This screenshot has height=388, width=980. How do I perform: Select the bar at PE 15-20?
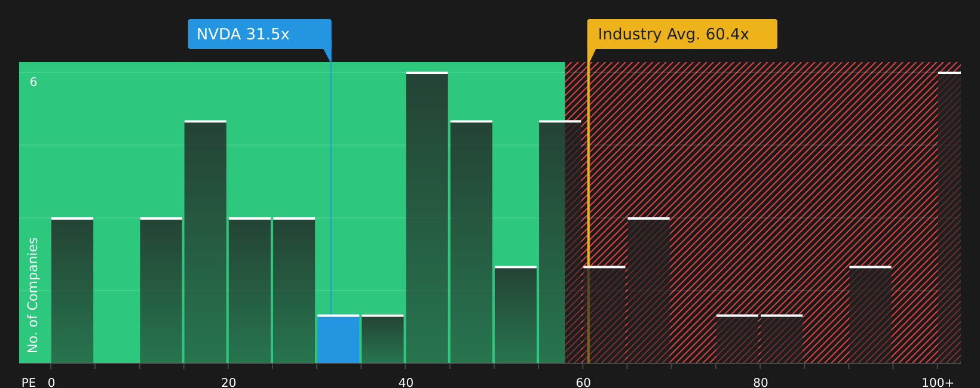pyautogui.click(x=205, y=242)
